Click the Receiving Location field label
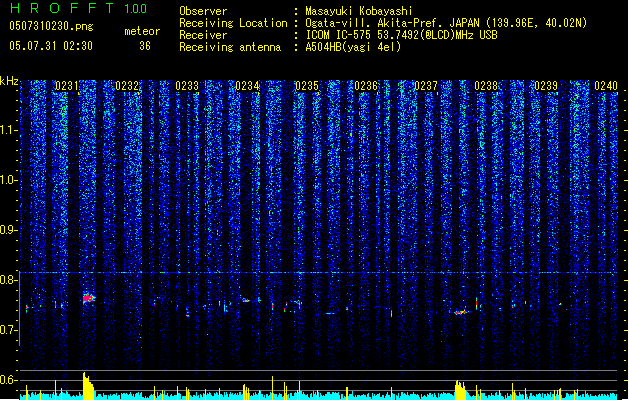This screenshot has width=629, height=400. tap(233, 23)
